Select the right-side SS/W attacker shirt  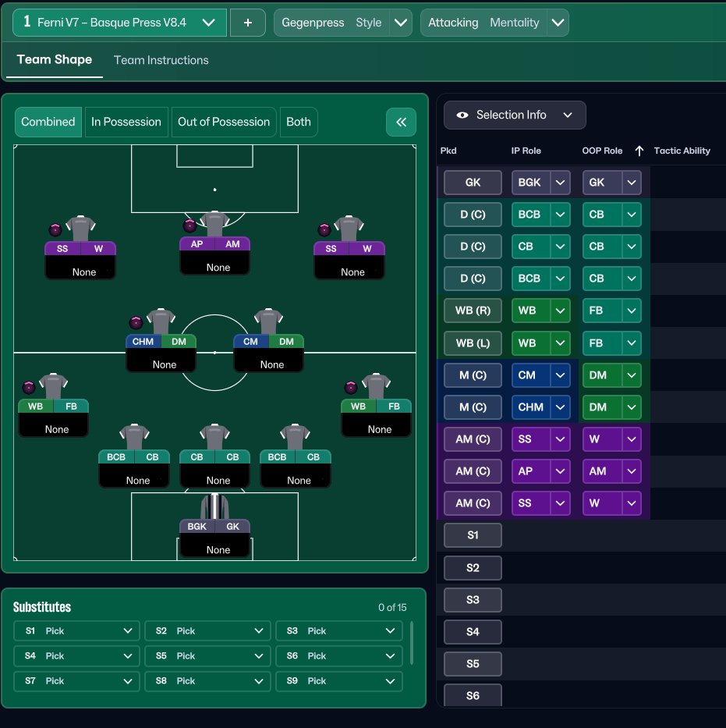point(349,229)
